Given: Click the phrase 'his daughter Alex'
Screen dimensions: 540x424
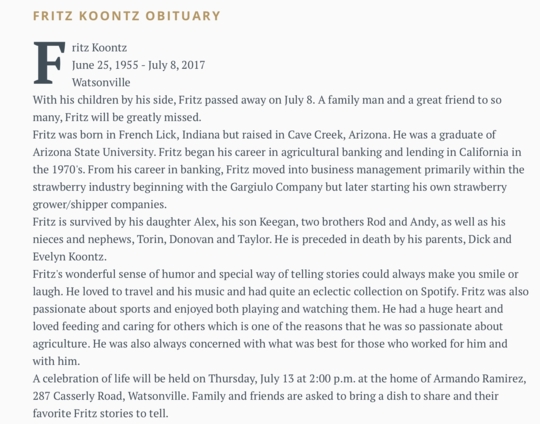Looking at the screenshot, I should [x=173, y=222].
